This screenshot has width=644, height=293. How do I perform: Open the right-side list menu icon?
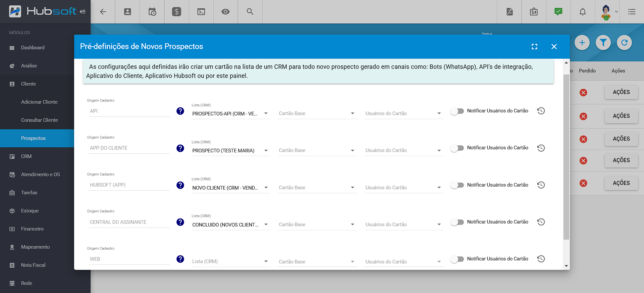[632, 12]
